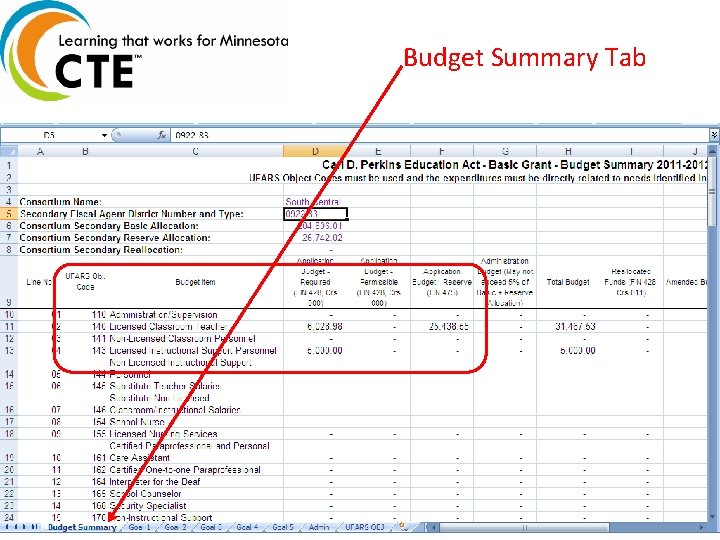The image size is (720, 540).
Task: Click '143 Licensed Instructional Support Personnel' cell
Action: [193, 351]
